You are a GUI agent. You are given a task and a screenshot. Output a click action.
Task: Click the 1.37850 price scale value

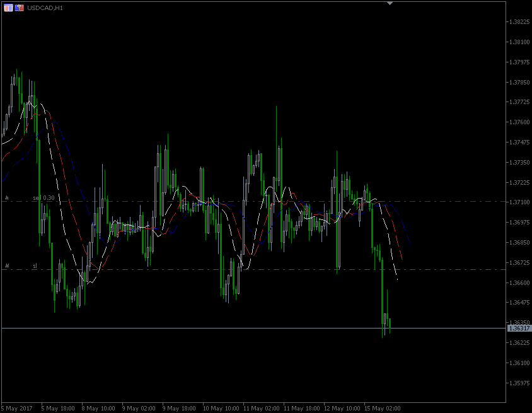coord(519,82)
